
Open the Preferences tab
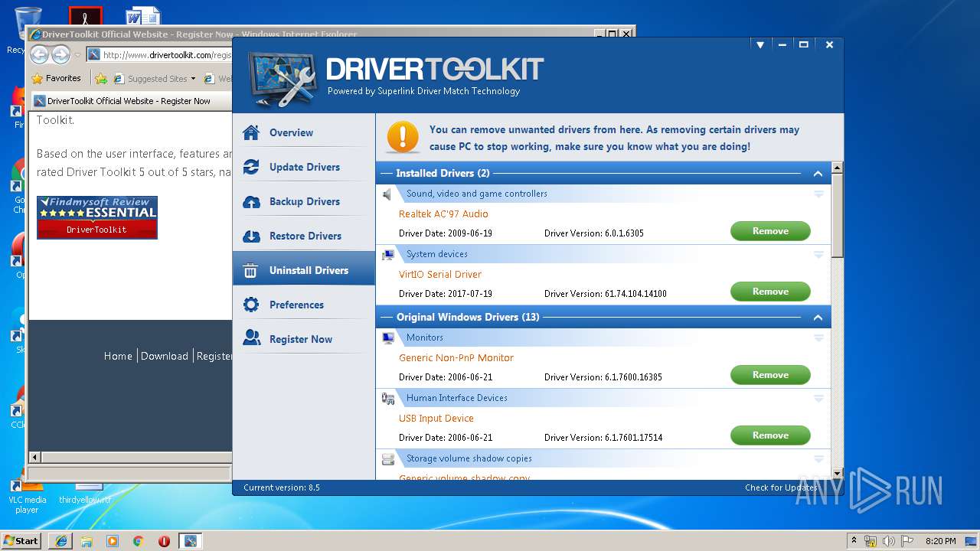(303, 305)
